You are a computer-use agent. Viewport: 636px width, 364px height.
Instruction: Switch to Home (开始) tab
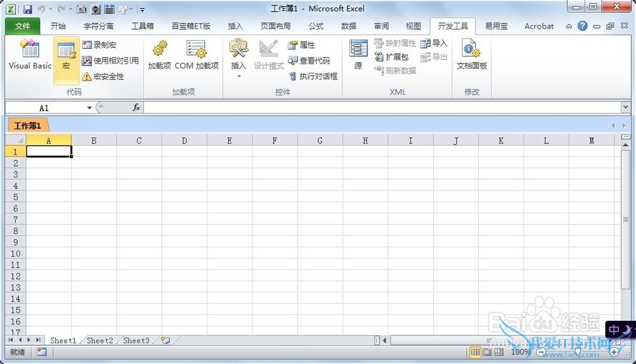58,26
